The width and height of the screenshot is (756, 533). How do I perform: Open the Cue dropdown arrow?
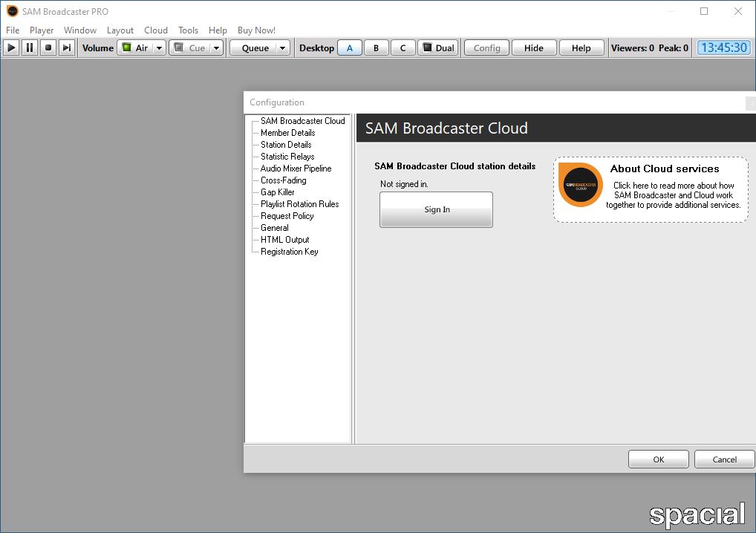[x=217, y=48]
